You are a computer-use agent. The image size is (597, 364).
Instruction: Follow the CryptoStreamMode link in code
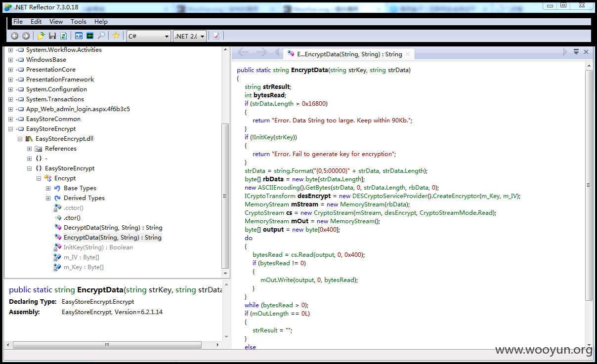click(x=449, y=213)
